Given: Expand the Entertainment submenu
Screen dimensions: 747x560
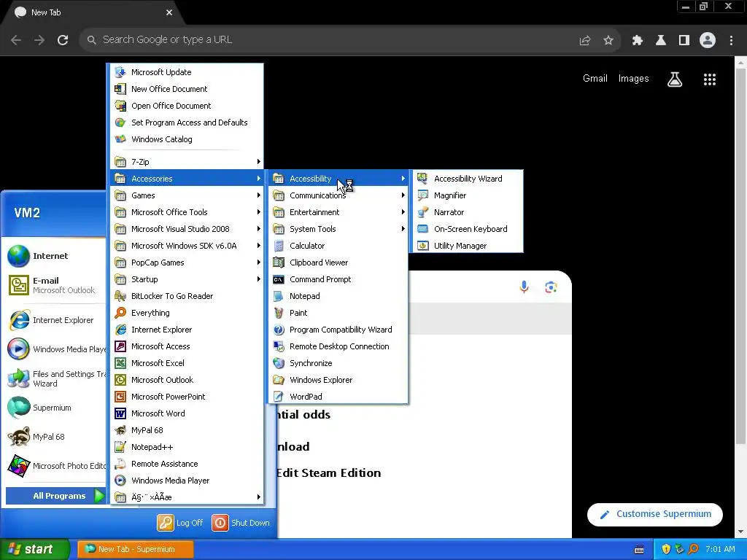Looking at the screenshot, I should (338, 212).
